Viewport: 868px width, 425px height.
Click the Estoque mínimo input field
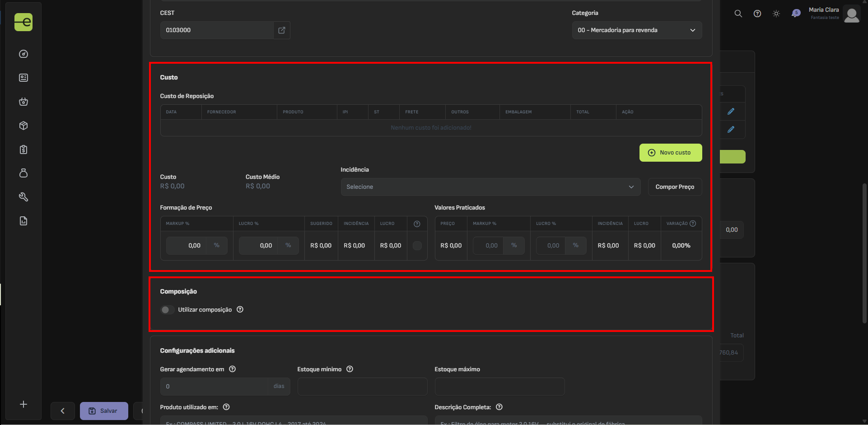(362, 387)
